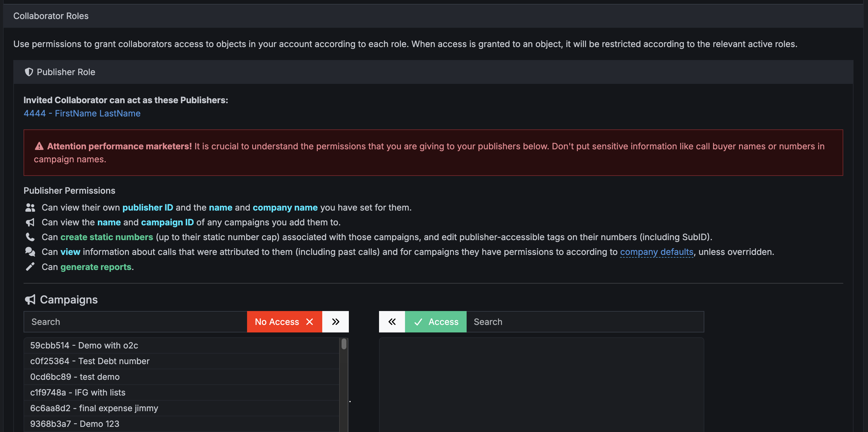Select campaign 0cd6bc89 - test demo

pos(181,377)
